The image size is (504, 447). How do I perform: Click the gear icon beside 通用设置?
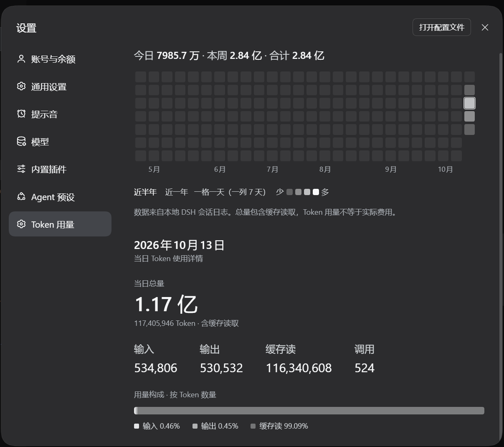click(21, 86)
